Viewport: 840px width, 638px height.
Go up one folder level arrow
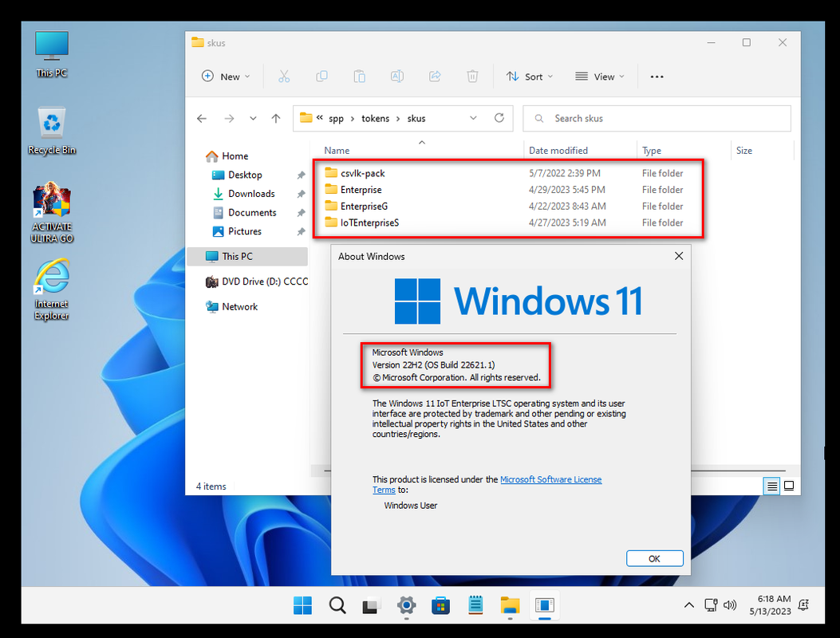(x=276, y=118)
